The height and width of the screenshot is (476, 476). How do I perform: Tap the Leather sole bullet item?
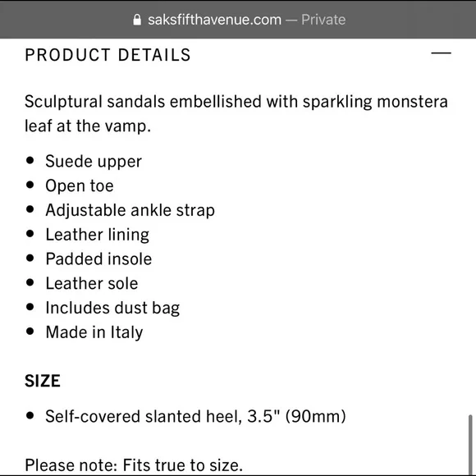pyautogui.click(x=92, y=283)
